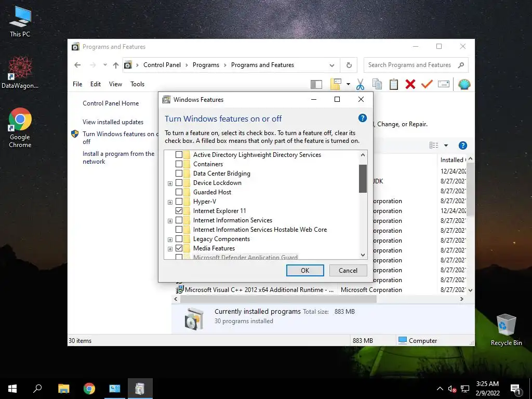Click the Rename icon in toolbar
Screen dimensions: 532x399
tap(444, 84)
